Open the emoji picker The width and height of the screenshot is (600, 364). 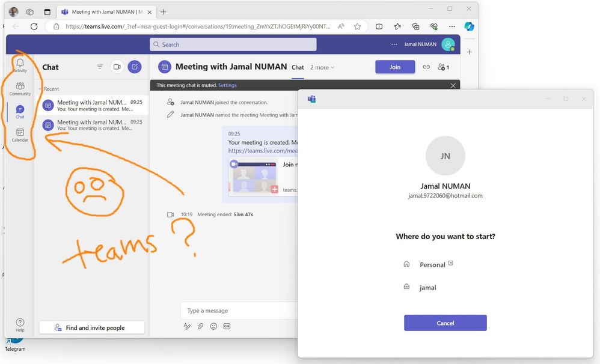point(213,326)
